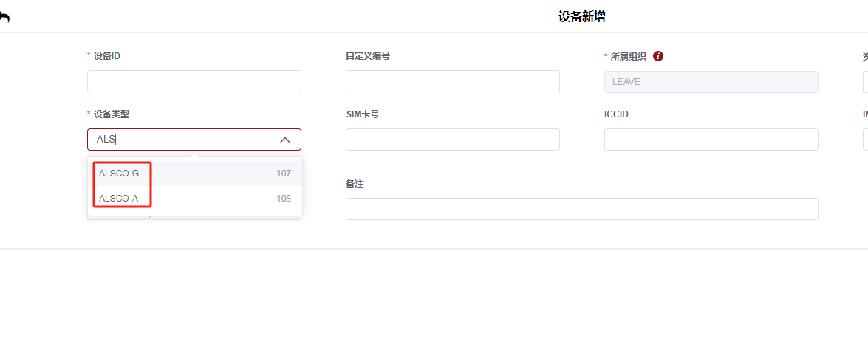
Task: Click the 所属组织 label text
Action: [628, 55]
